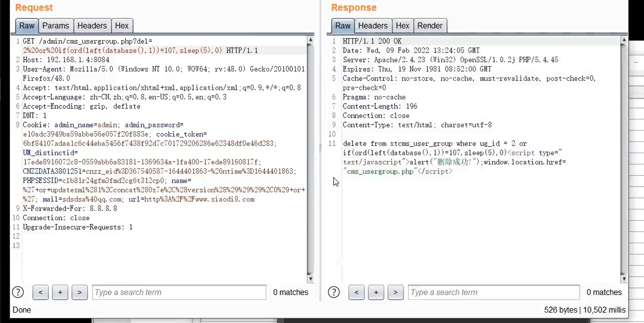Click the GET /admin/cms_usergroup.php request line
This screenshot has height=323, width=644.
pos(88,41)
